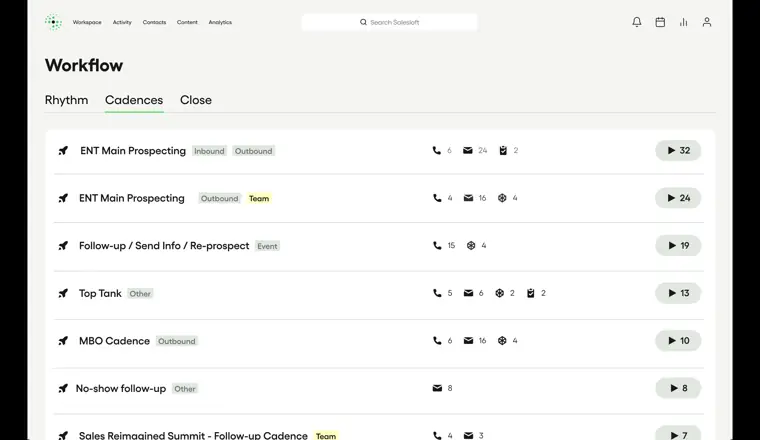Select the Cadences tab
Screen dimensions: 760x440
point(134,100)
